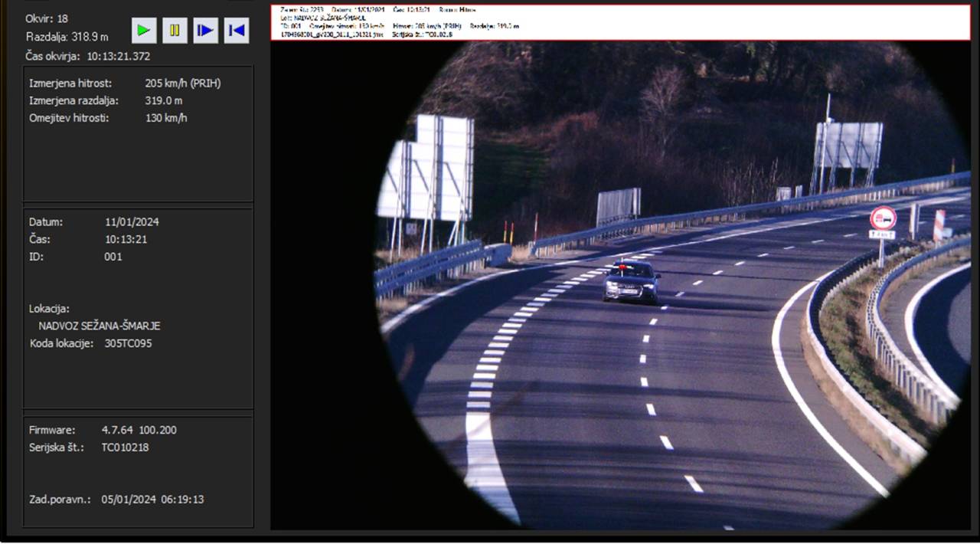Click the location name NADVOZ SEŽANA-ŠMARJE
The height and width of the screenshot is (544, 980).
[99, 326]
